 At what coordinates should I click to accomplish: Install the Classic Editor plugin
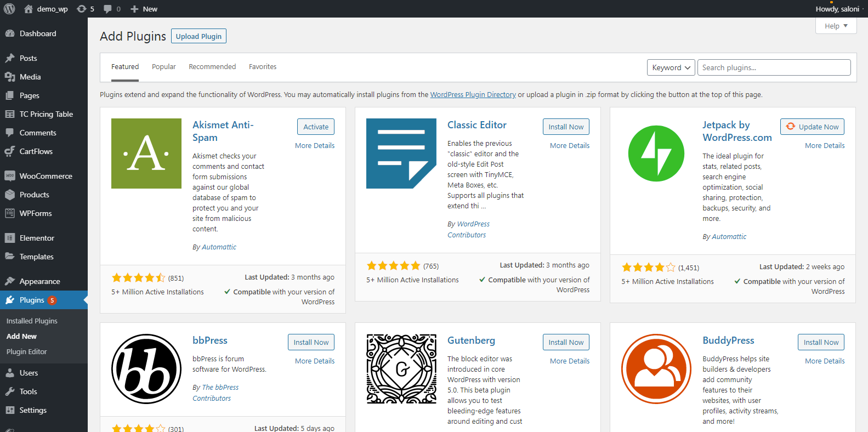pos(566,127)
